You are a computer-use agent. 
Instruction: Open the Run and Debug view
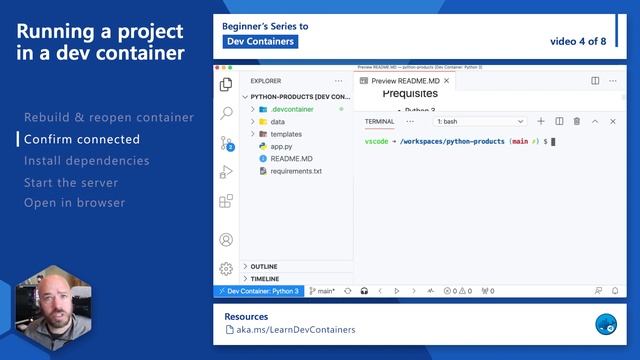point(226,172)
